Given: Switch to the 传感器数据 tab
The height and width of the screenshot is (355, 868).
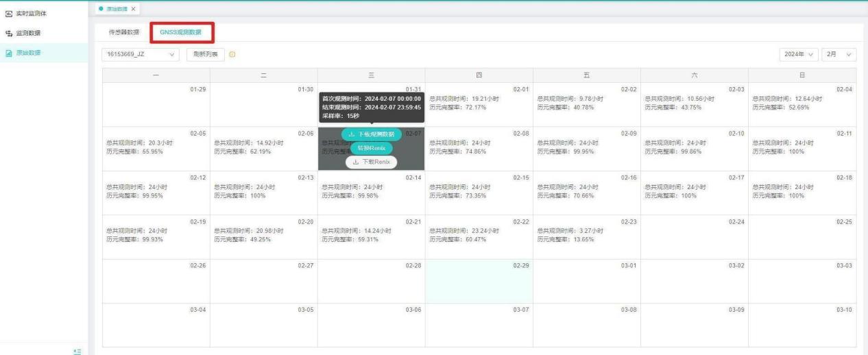Looking at the screenshot, I should point(124,32).
